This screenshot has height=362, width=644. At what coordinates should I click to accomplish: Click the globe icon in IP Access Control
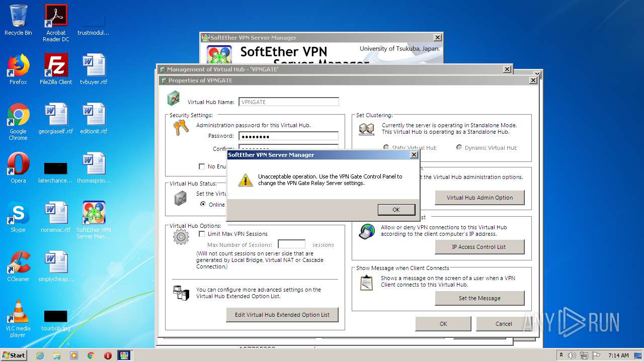click(367, 231)
